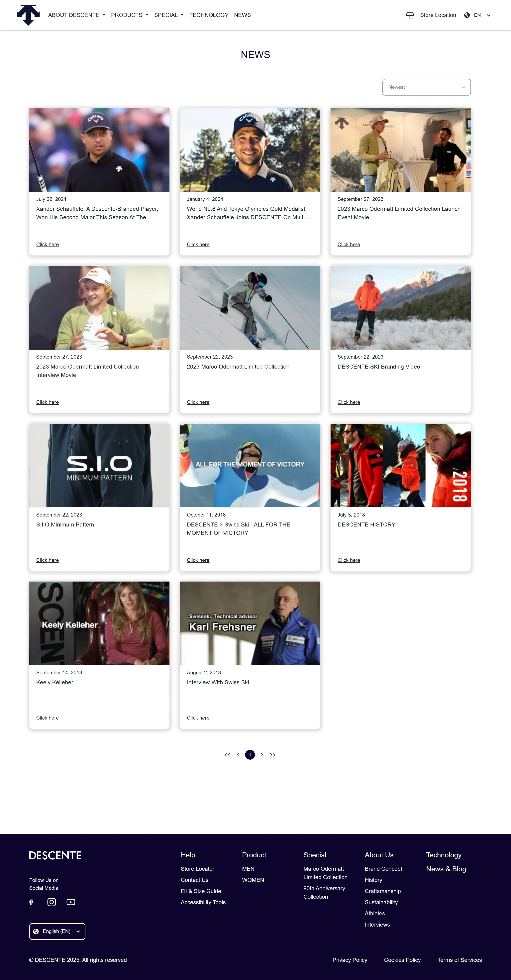
Task: Expand the SPECIAL menu
Action: 169,15
